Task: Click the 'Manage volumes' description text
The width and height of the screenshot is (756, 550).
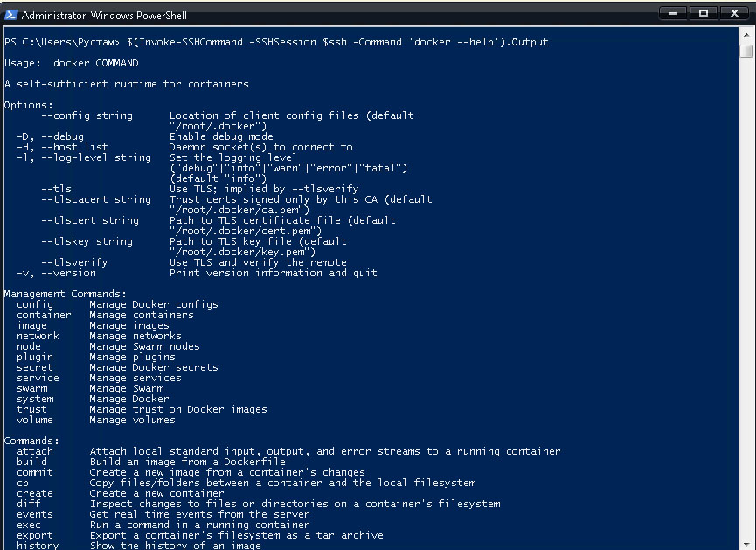Action: pos(131,419)
